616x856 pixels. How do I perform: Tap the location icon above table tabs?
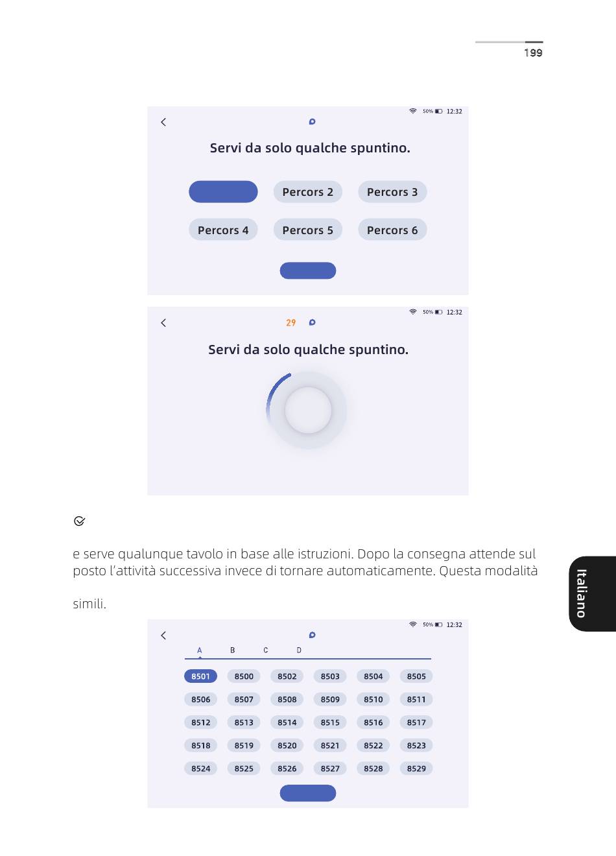[312, 635]
